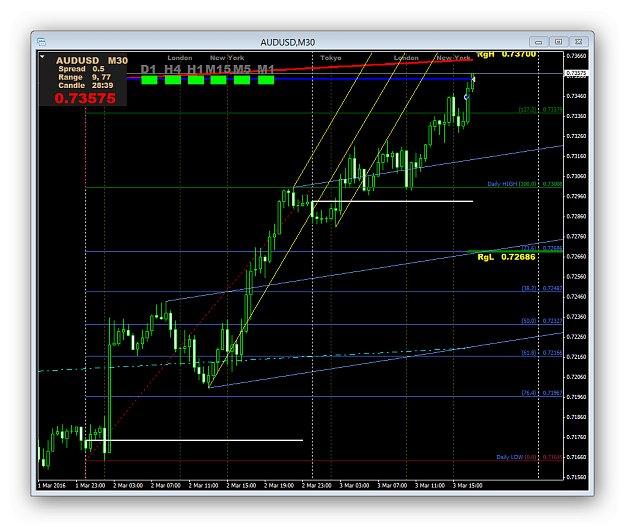The image size is (625, 527).
Task: Click the 3 Mar 07:00 time label
Action: (392, 486)
